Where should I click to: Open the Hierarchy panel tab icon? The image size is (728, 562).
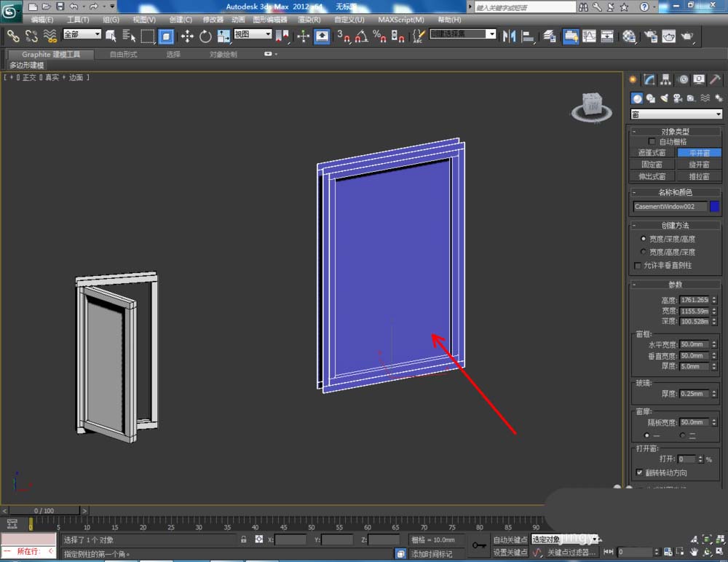coord(666,80)
